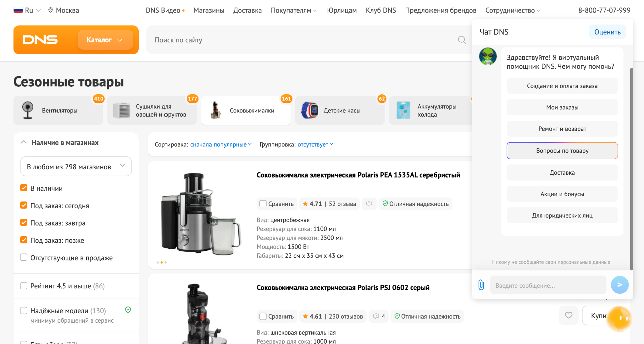The width and height of the screenshot is (644, 344).
Task: Click the Детские часы watch icon
Action: (x=309, y=110)
